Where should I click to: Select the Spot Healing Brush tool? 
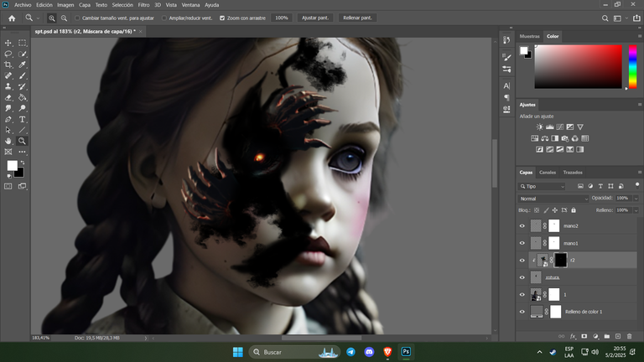[8, 75]
